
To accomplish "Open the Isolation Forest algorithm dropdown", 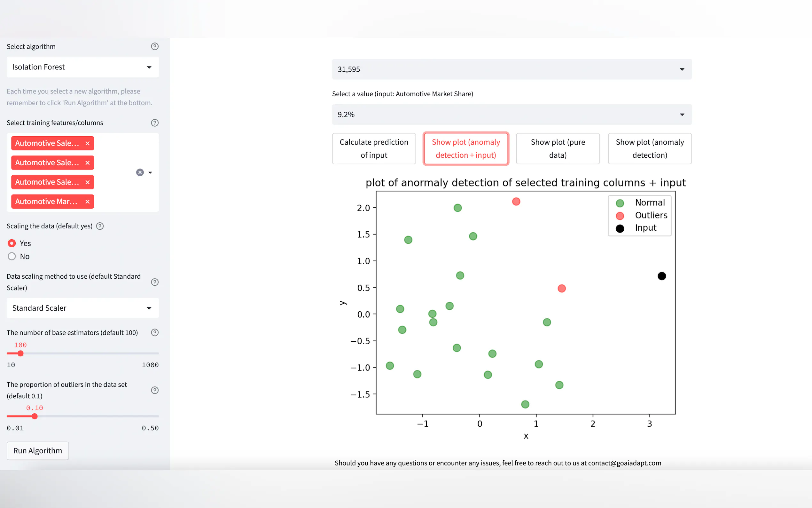I will 82,67.
